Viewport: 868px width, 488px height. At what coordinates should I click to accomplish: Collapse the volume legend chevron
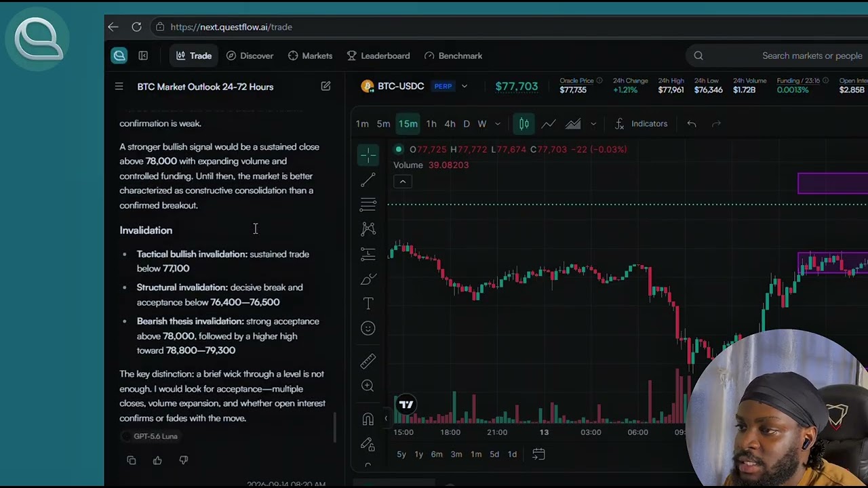pos(402,182)
